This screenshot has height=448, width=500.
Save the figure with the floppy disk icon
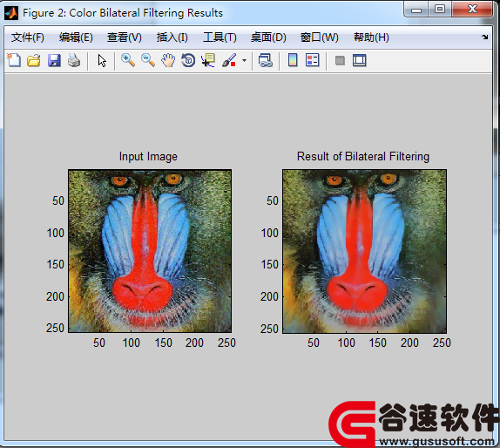pos(54,60)
